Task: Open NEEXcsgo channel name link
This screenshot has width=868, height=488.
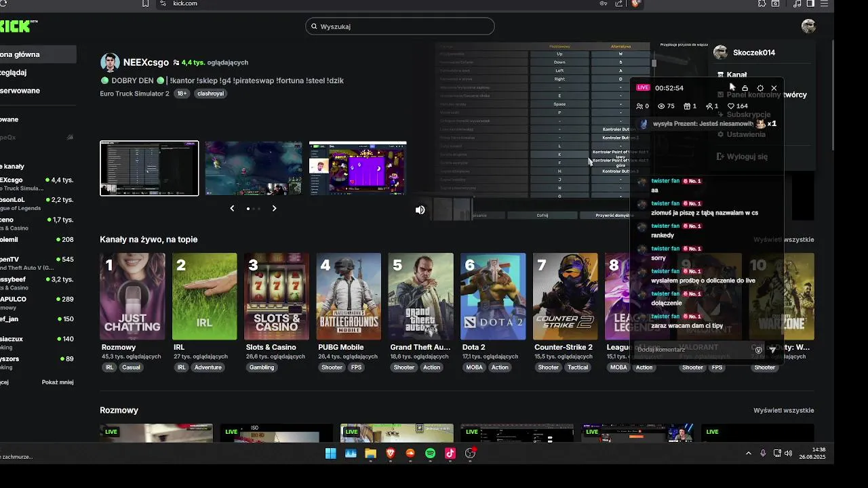Action: tap(146, 62)
